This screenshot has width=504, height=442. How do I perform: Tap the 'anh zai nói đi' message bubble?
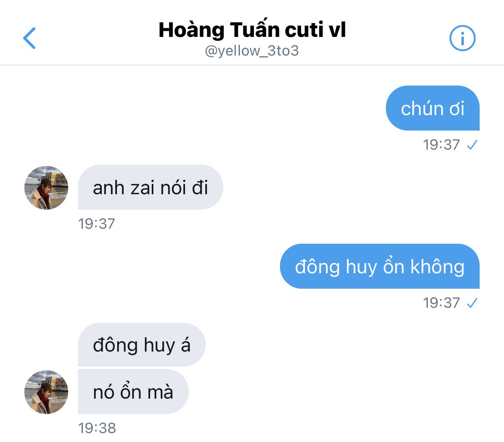(x=150, y=187)
